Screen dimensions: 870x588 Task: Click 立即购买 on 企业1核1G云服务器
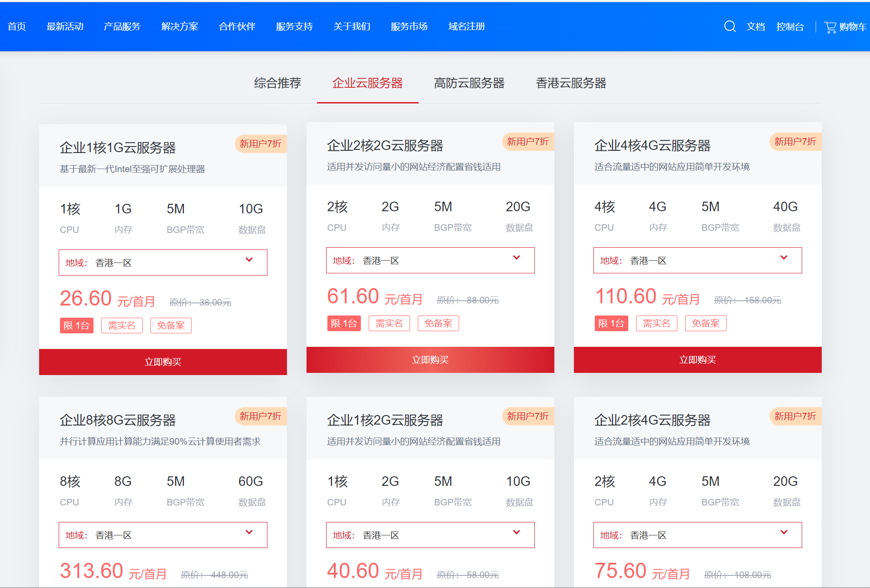[x=163, y=361]
